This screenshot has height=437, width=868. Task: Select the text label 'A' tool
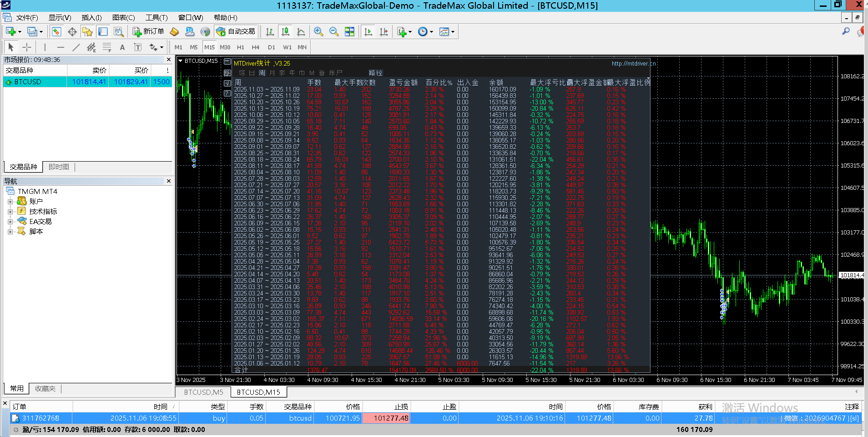click(x=122, y=47)
